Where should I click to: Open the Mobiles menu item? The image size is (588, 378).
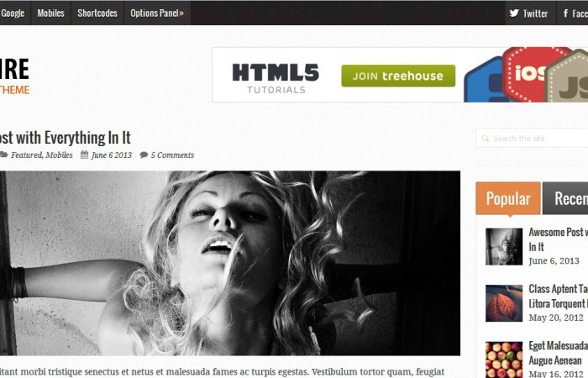coord(50,13)
